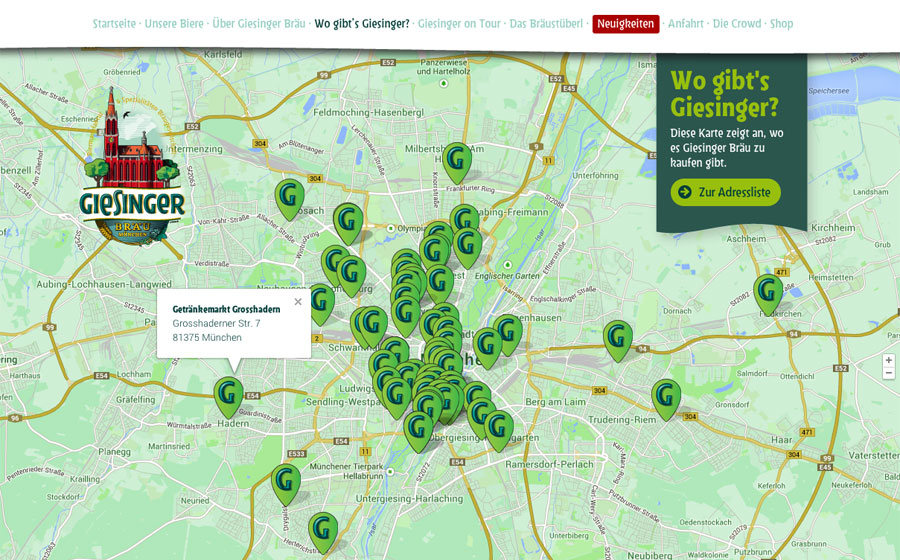
Task: Select the marker left of Tierpark Hellabrunn
Action: click(x=286, y=484)
